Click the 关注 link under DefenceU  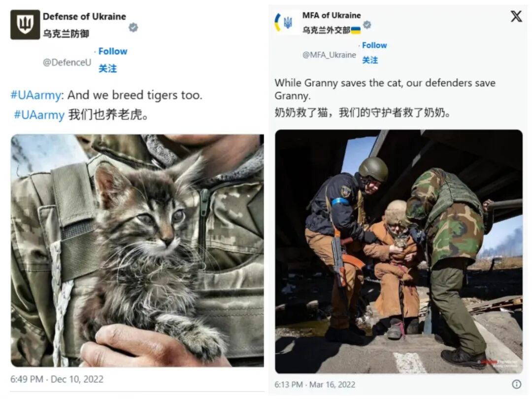pos(107,69)
